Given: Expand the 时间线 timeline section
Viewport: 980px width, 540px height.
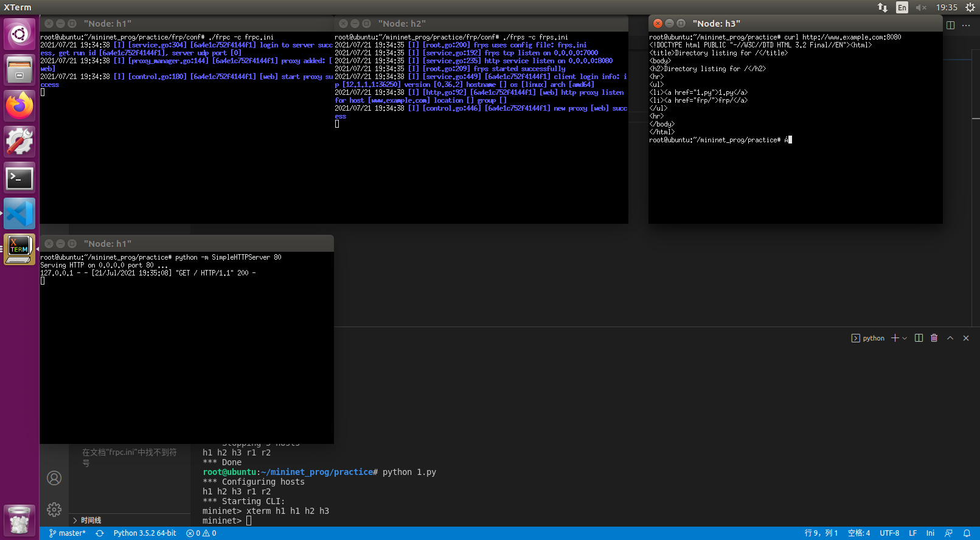Looking at the screenshot, I should click(91, 520).
